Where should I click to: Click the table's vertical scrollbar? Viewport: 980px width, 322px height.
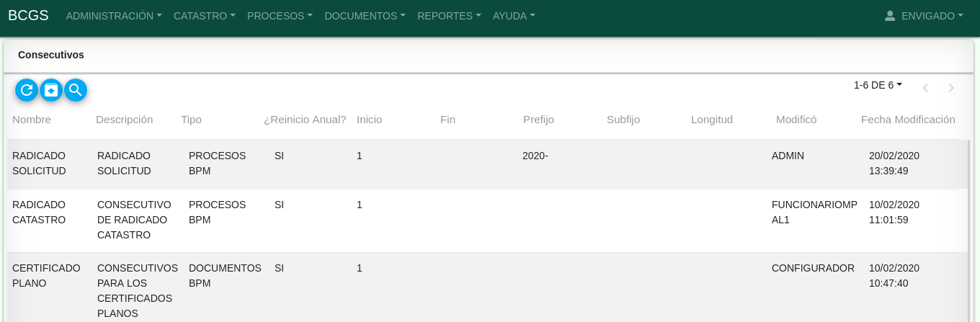(x=968, y=231)
